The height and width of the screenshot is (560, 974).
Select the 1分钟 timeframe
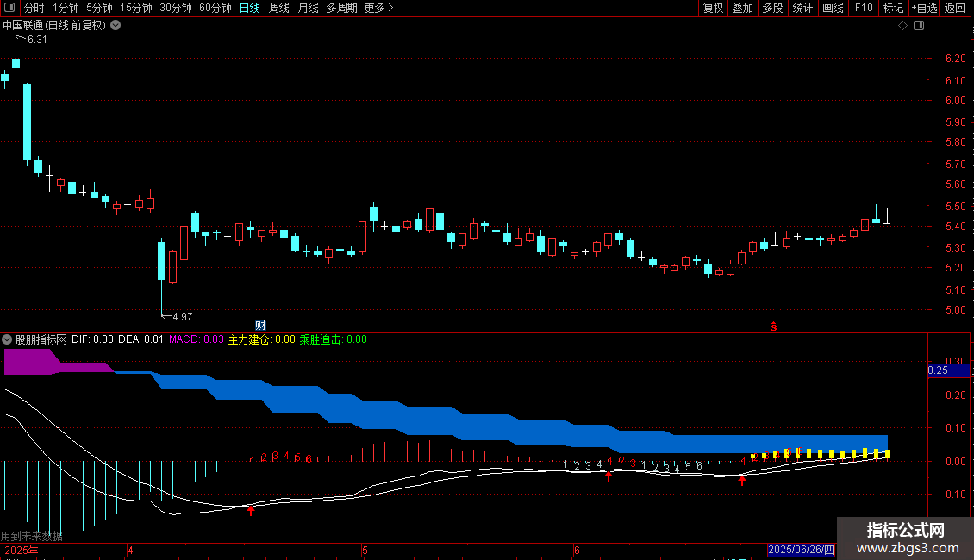point(66,8)
